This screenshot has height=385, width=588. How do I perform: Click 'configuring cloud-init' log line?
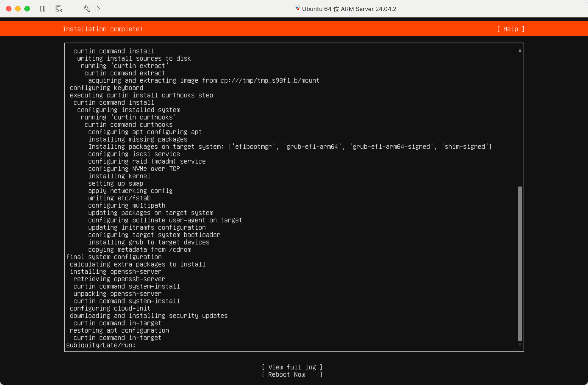110,309
